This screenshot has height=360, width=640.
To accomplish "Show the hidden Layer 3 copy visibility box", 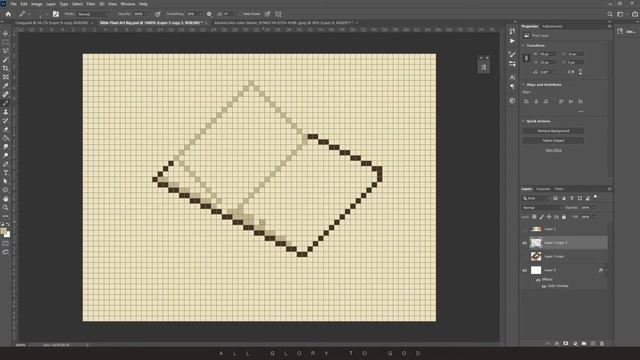I will [524, 256].
